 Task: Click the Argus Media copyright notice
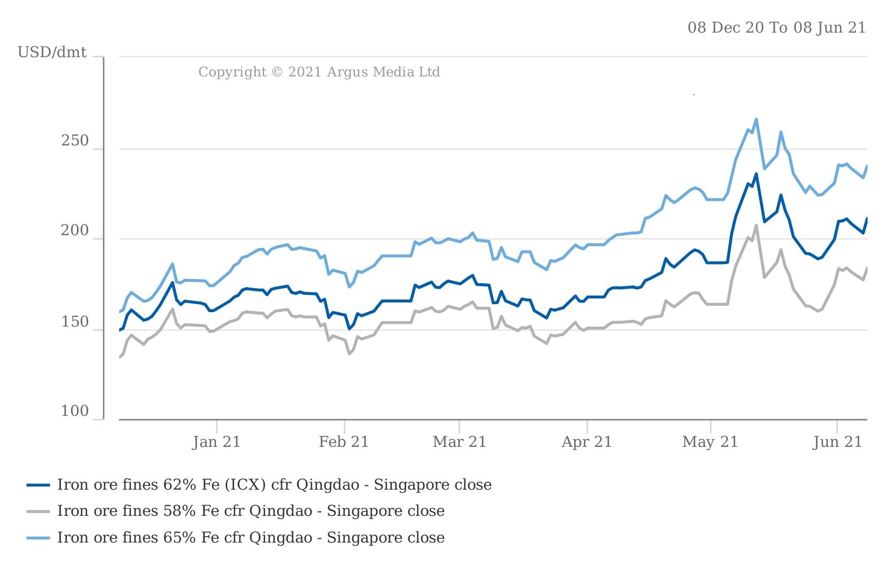tap(319, 72)
